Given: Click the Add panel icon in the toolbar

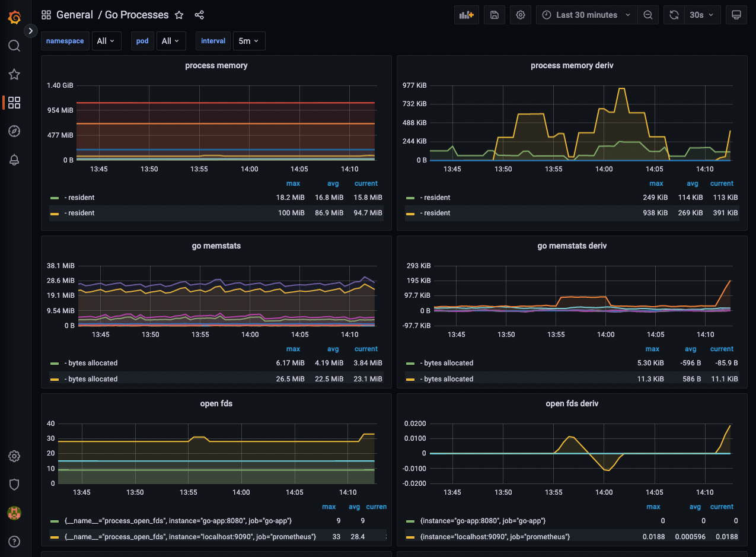Looking at the screenshot, I should coord(467,15).
